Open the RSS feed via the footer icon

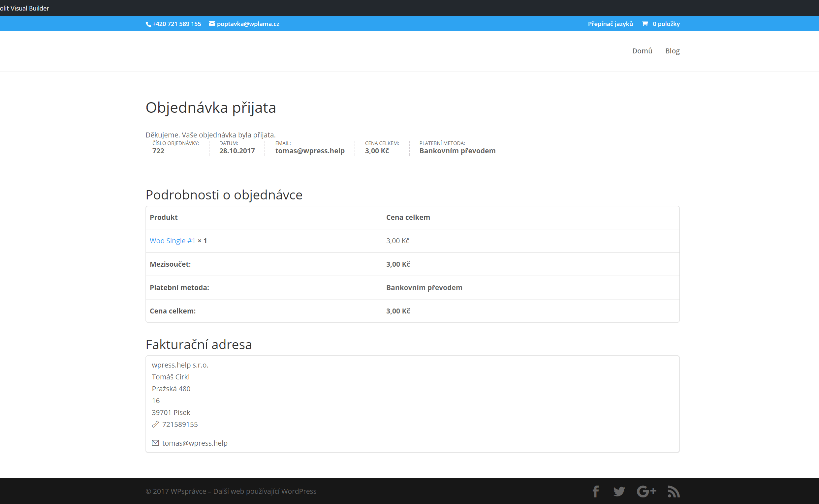pos(674,491)
